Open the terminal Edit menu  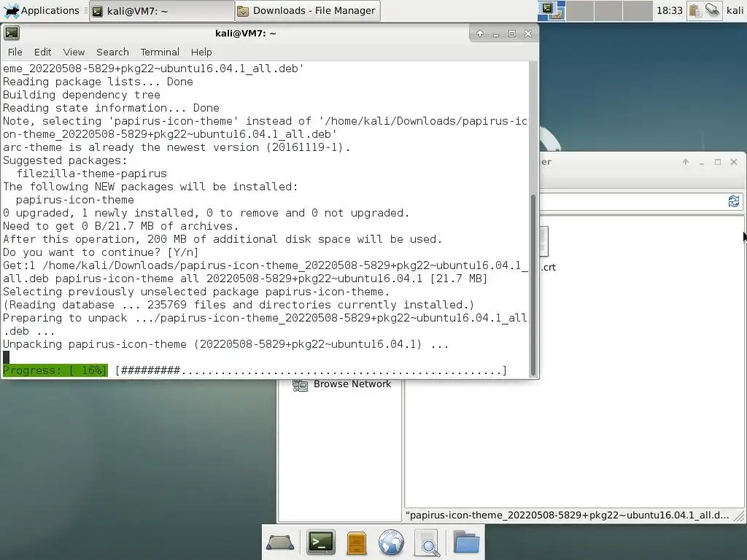tap(42, 52)
